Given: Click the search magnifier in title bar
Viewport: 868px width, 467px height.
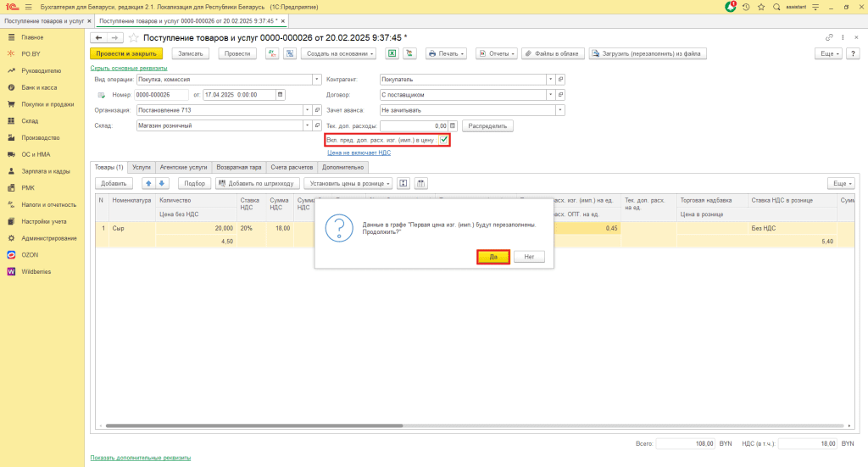Looking at the screenshot, I should point(776,7).
